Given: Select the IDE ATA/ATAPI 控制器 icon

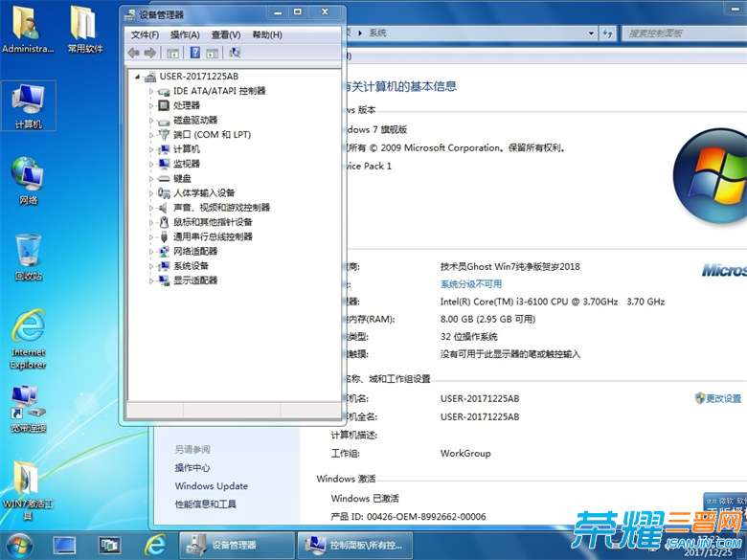Looking at the screenshot, I should click(164, 91).
